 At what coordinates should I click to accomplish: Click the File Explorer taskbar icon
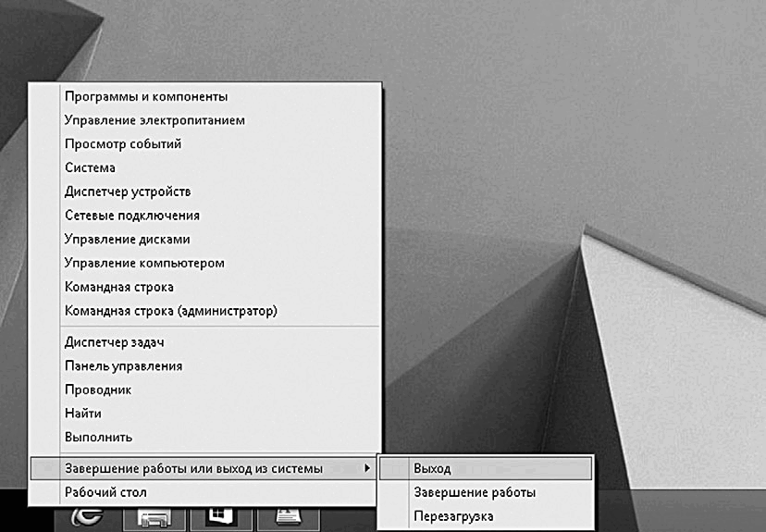click(155, 518)
